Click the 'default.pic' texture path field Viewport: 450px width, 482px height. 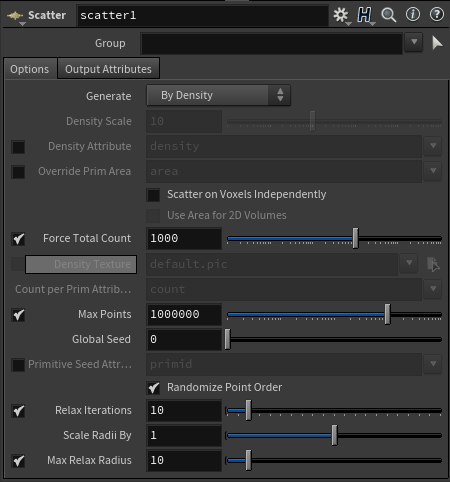(x=272, y=264)
